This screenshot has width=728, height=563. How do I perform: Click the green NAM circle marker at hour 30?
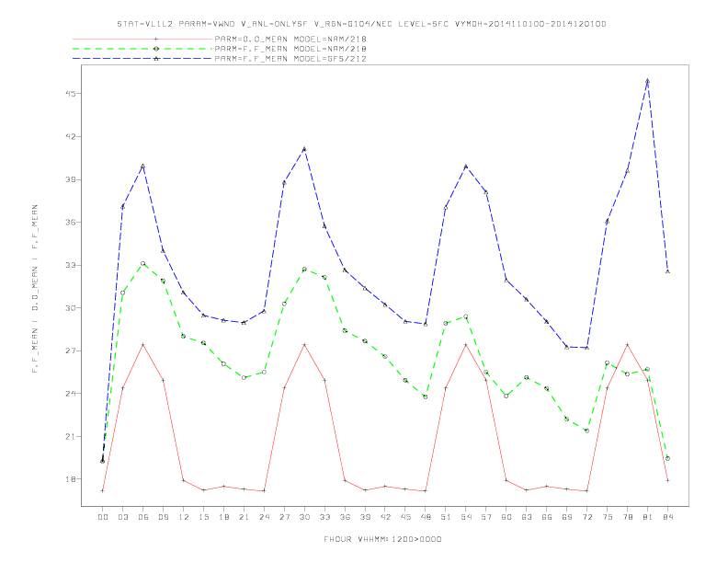pyautogui.click(x=304, y=270)
